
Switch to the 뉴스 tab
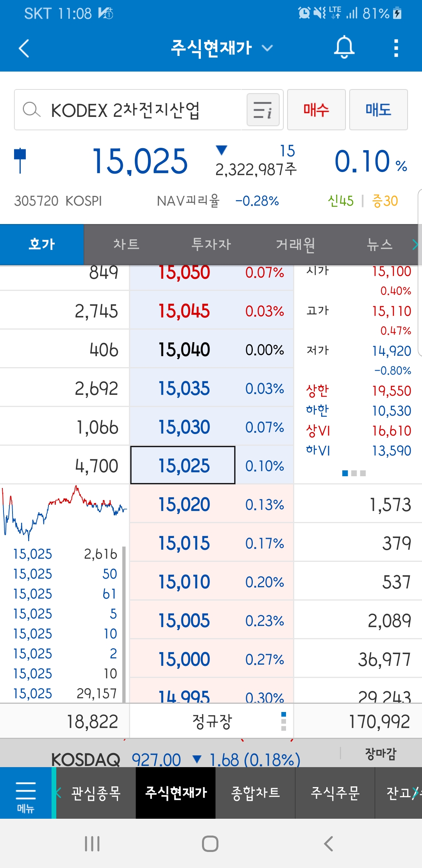pos(379,245)
